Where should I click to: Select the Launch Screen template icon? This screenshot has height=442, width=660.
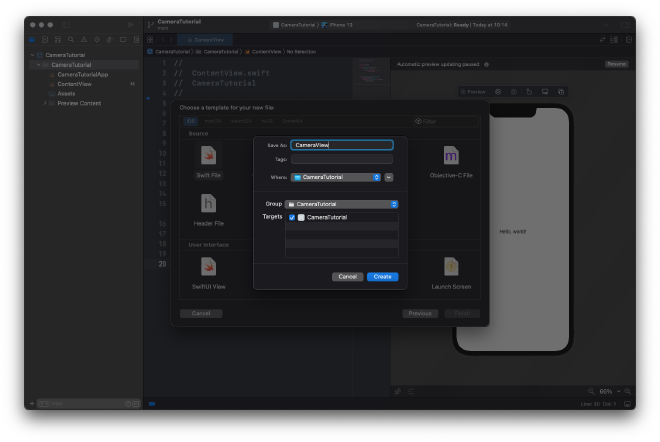coord(451,267)
